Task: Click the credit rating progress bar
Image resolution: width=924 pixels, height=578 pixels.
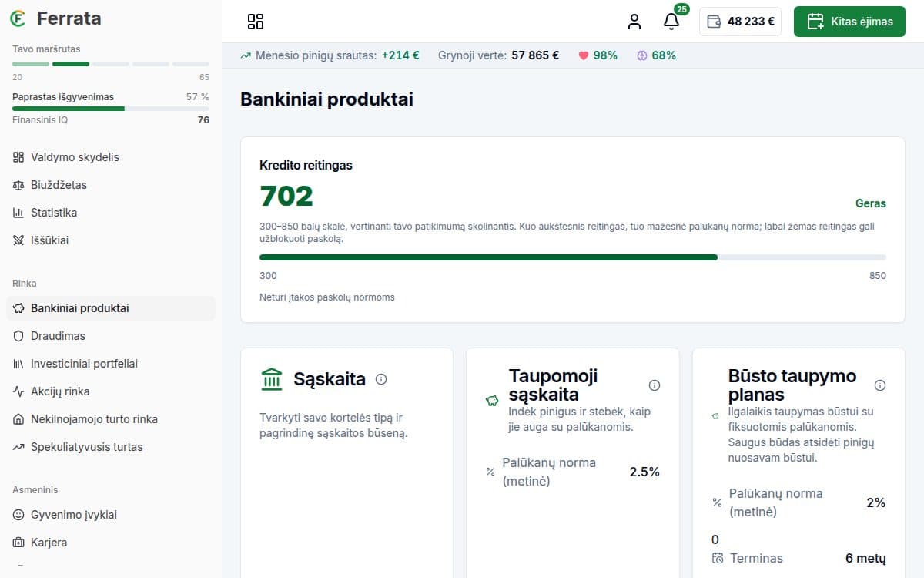Action: click(573, 257)
